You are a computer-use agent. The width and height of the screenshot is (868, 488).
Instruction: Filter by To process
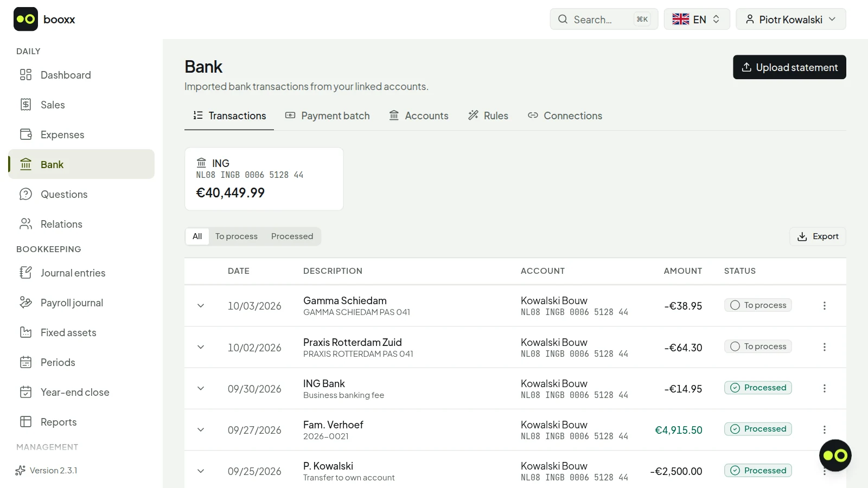click(237, 236)
